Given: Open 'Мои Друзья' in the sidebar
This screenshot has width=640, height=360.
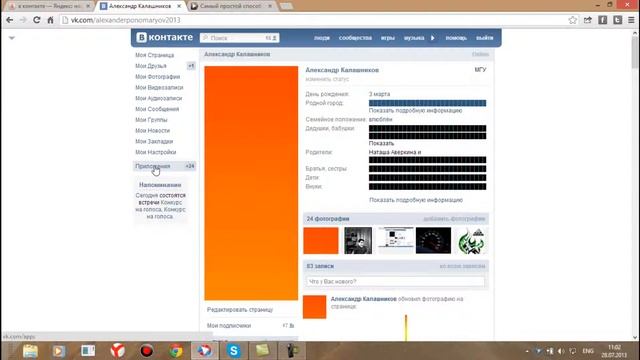Looking at the screenshot, I should point(151,66).
